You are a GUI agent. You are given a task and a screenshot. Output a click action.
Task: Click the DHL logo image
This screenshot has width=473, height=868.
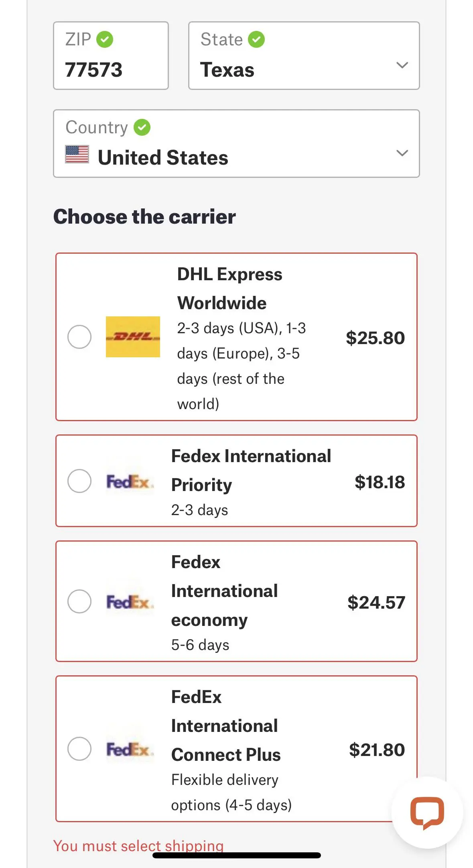point(133,337)
